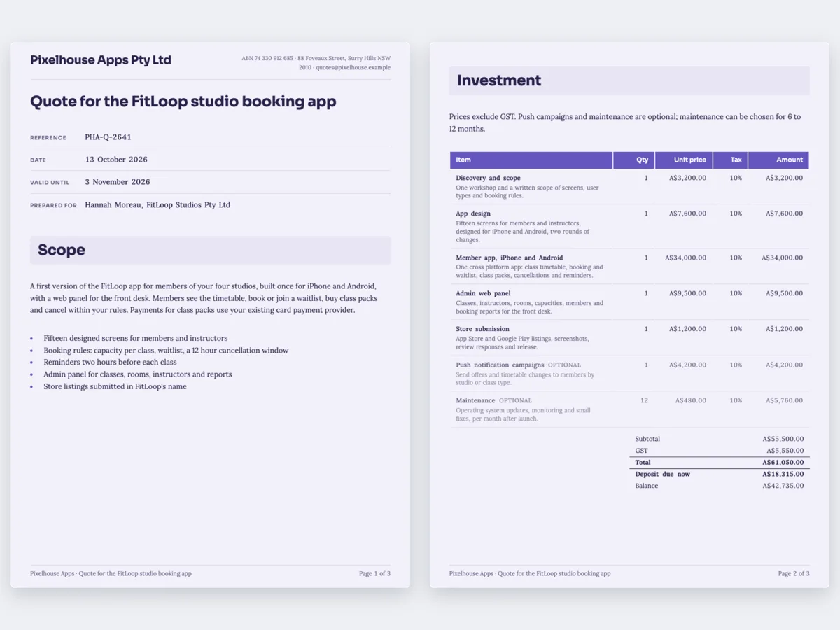840x630 pixels.
Task: Click the prices exclude GST note paragraph
Action: [x=625, y=122]
